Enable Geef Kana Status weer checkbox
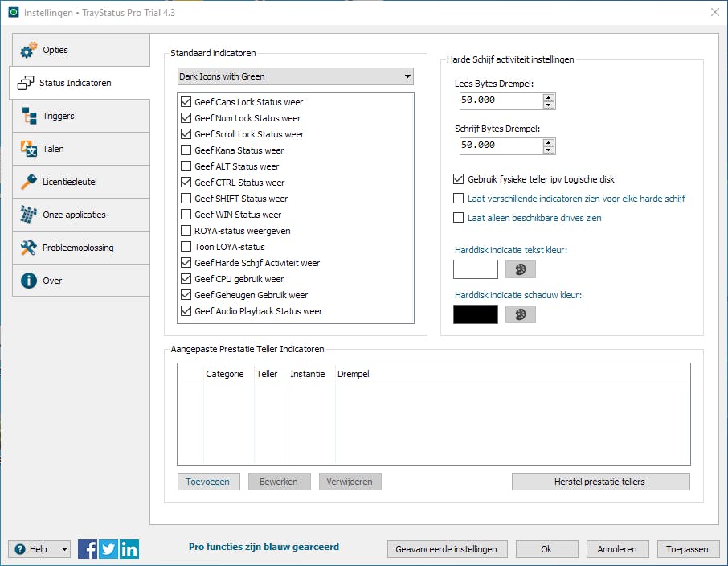This screenshot has width=728, height=566. click(186, 150)
